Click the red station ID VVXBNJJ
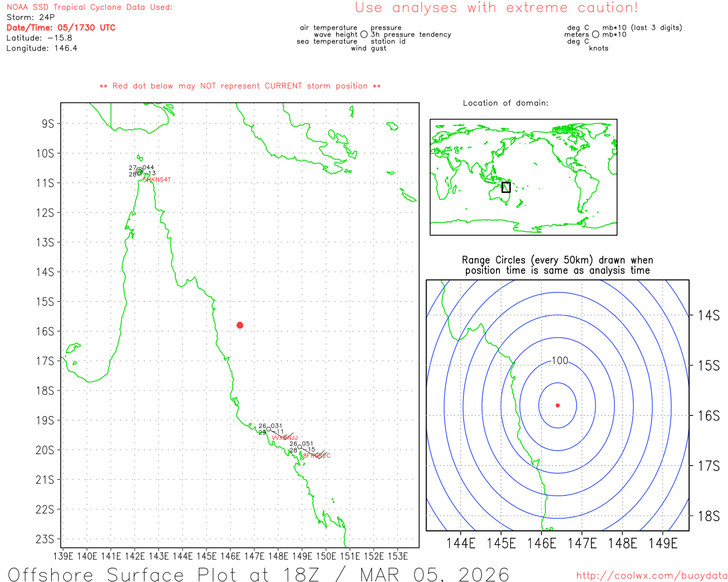The height and width of the screenshot is (582, 728). [285, 438]
